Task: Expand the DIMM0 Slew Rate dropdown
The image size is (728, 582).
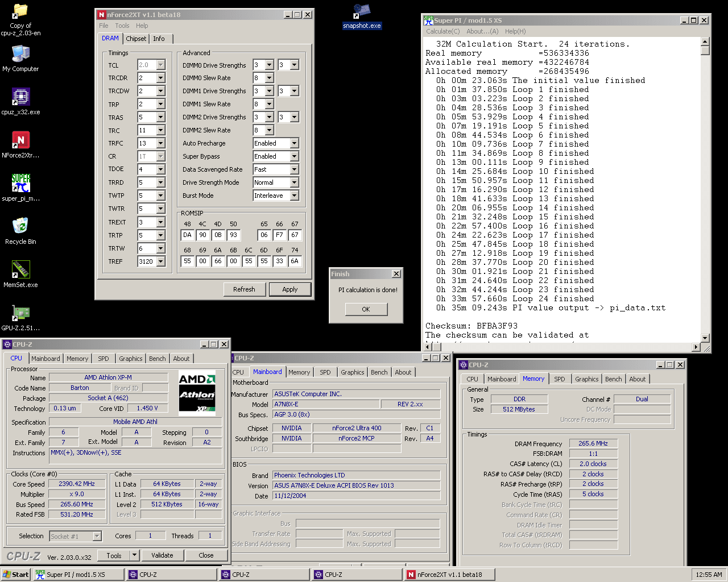Action: [x=269, y=78]
